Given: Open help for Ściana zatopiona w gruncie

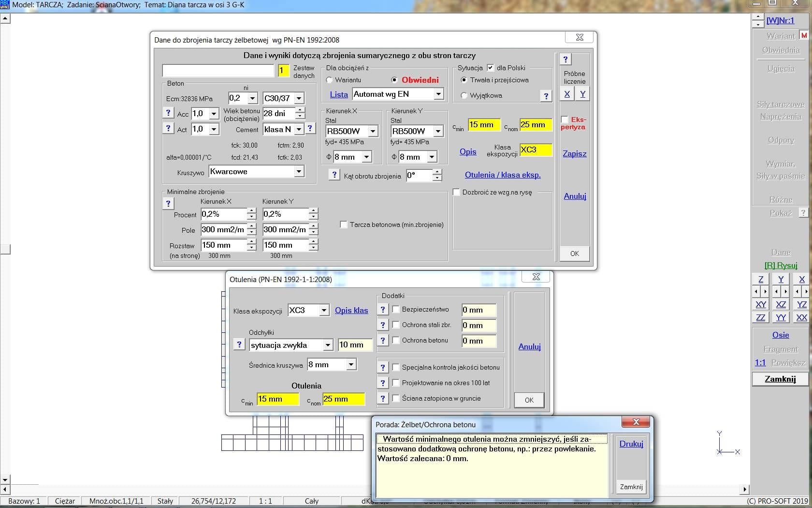Looking at the screenshot, I should coord(383,399).
